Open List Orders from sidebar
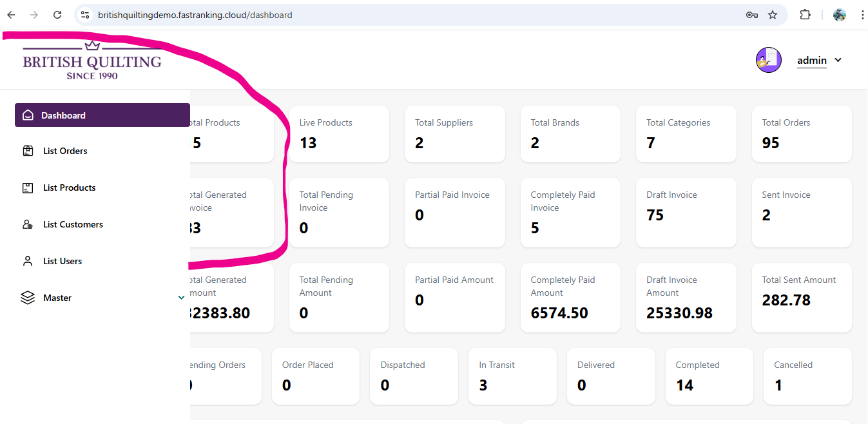868x424 pixels. 65,151
